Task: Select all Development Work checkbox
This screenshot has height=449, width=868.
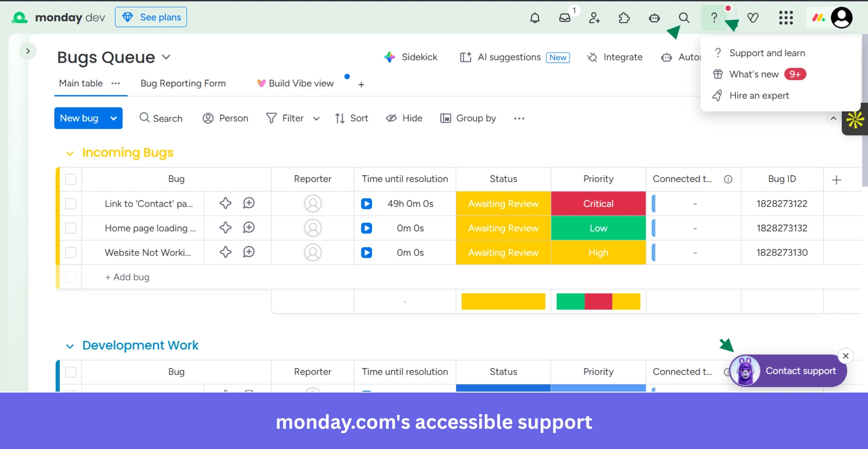Action: (x=71, y=372)
